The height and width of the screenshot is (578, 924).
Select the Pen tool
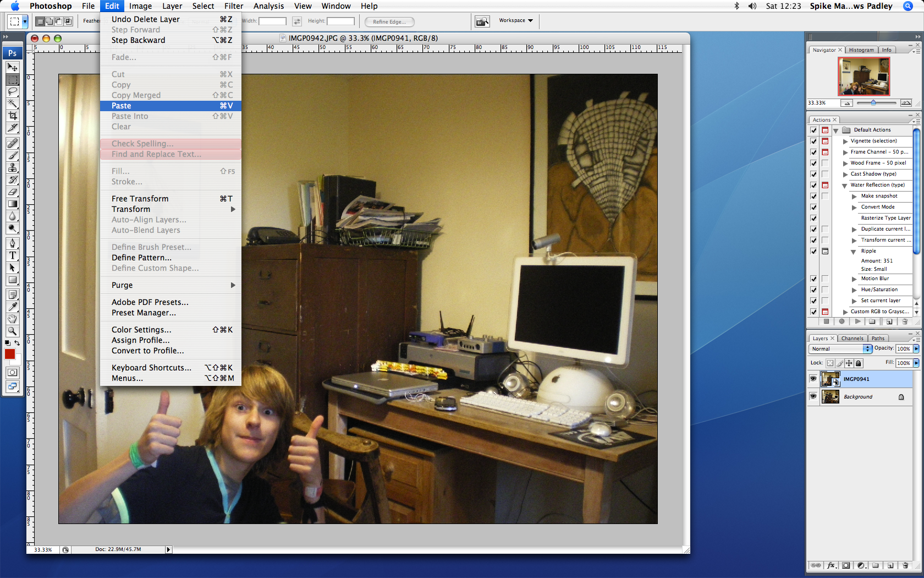[12, 243]
